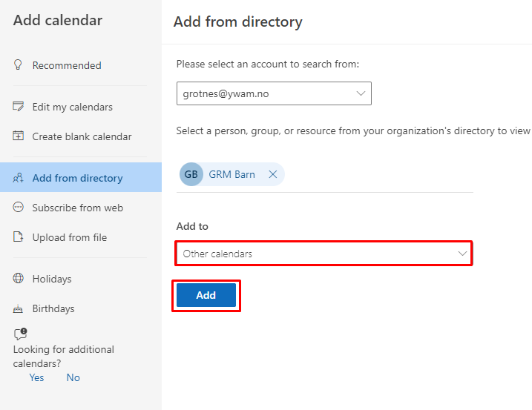This screenshot has height=410, width=532.
Task: Click the Birthdays cake icon
Action: [19, 308]
